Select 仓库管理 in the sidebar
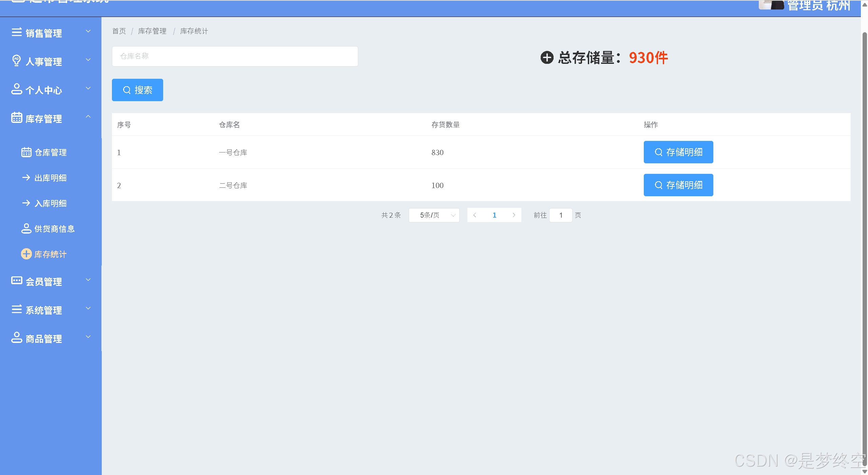The height and width of the screenshot is (475, 868). (50, 152)
